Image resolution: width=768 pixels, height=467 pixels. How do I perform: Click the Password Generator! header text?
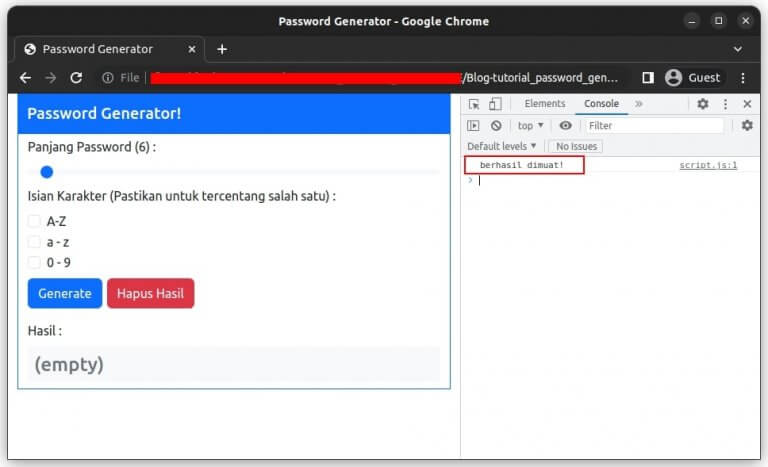pyautogui.click(x=104, y=113)
